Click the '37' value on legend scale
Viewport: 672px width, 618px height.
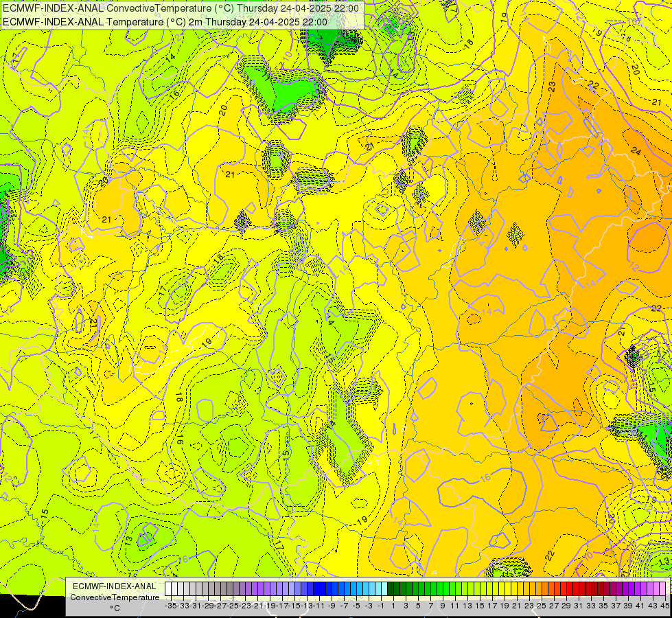click(616, 606)
